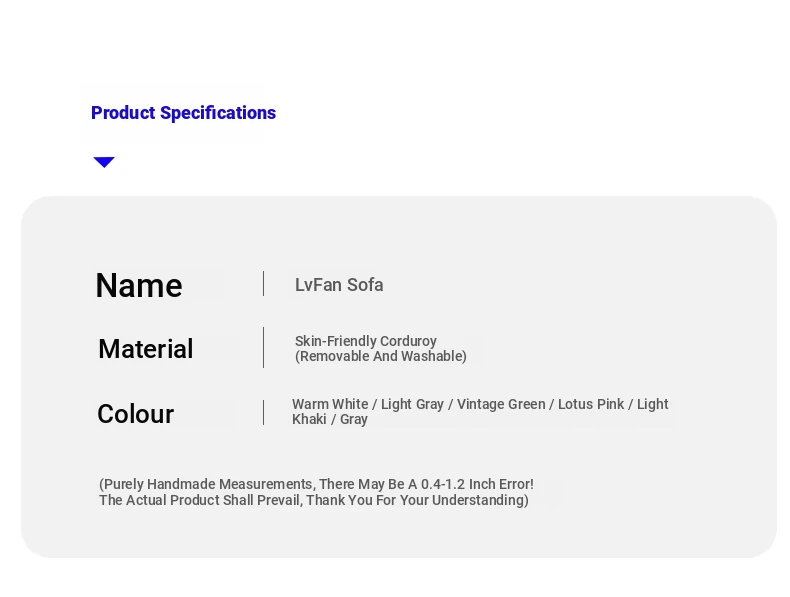Viewport: 790px width, 597px height.
Task: Click the Light Gray colour text
Action: click(412, 404)
